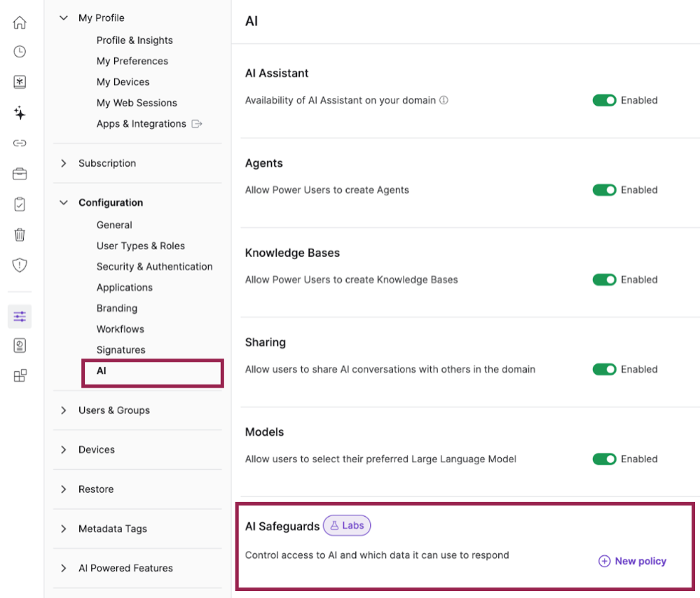
Task: Disable the Sharing AI conversations toggle
Action: coord(604,369)
